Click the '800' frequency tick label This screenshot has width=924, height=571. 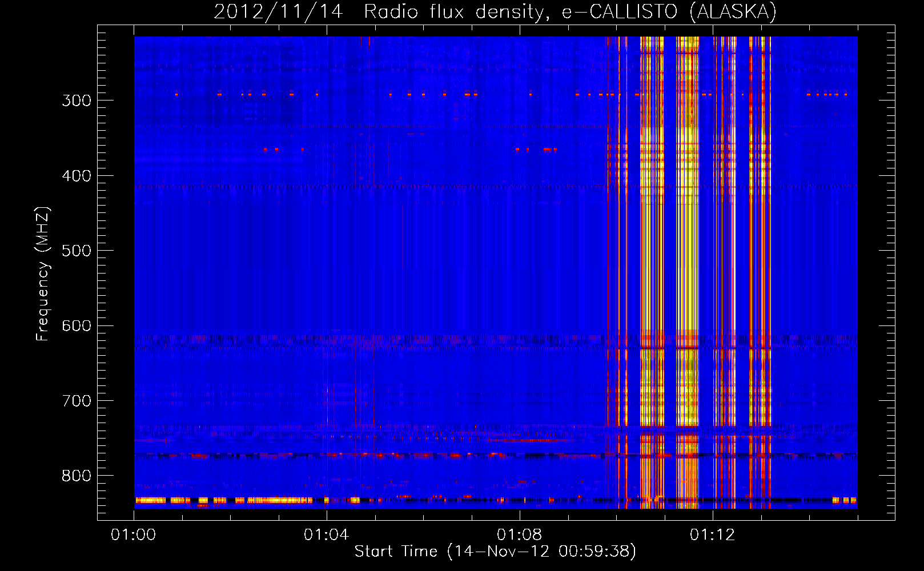click(x=77, y=476)
